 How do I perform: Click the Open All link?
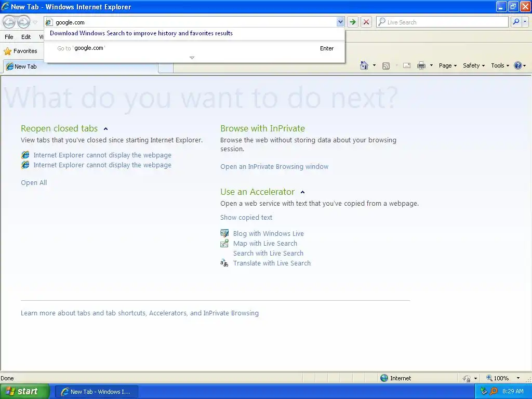pyautogui.click(x=34, y=182)
